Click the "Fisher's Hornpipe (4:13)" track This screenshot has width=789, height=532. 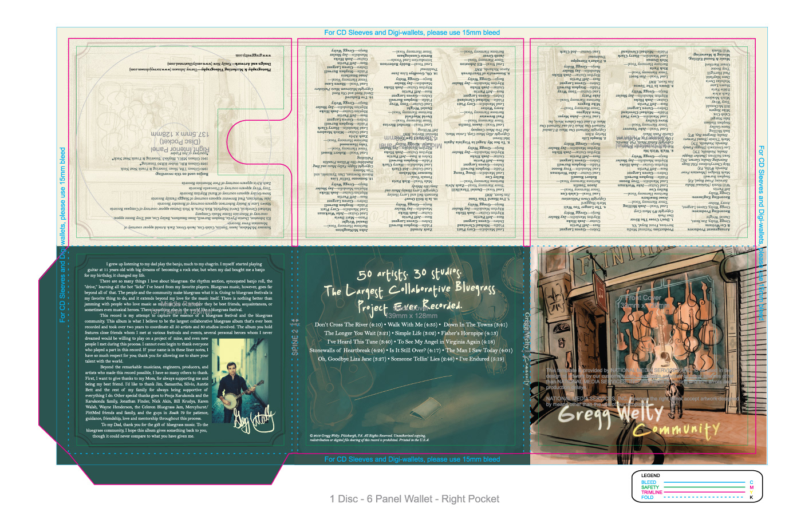[469, 333]
